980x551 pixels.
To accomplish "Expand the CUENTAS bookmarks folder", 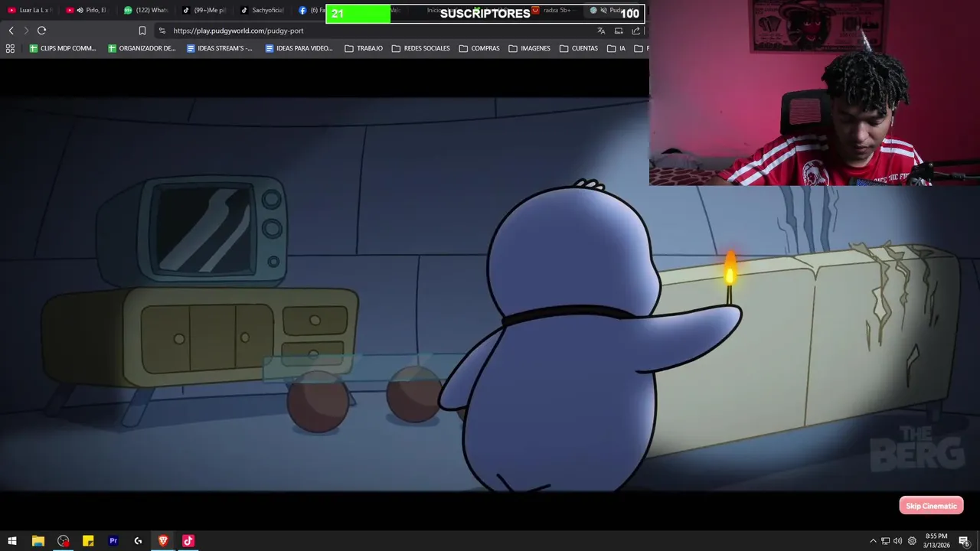I will (579, 48).
